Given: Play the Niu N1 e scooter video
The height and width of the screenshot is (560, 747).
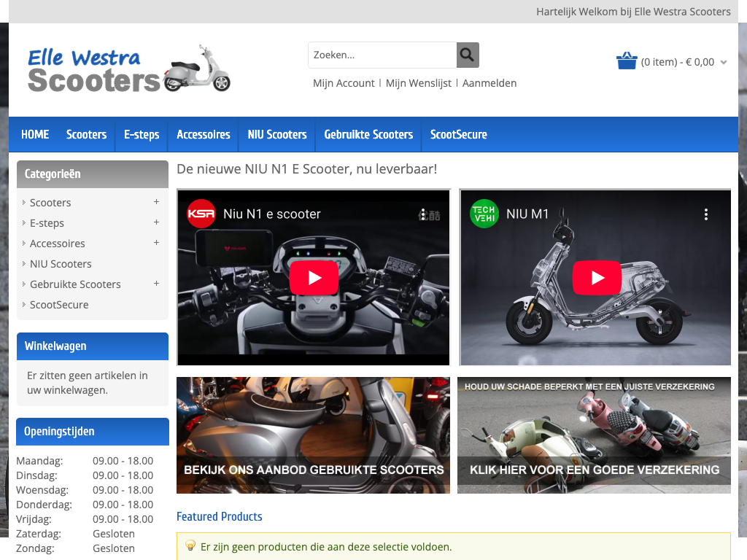Looking at the screenshot, I should (x=314, y=278).
